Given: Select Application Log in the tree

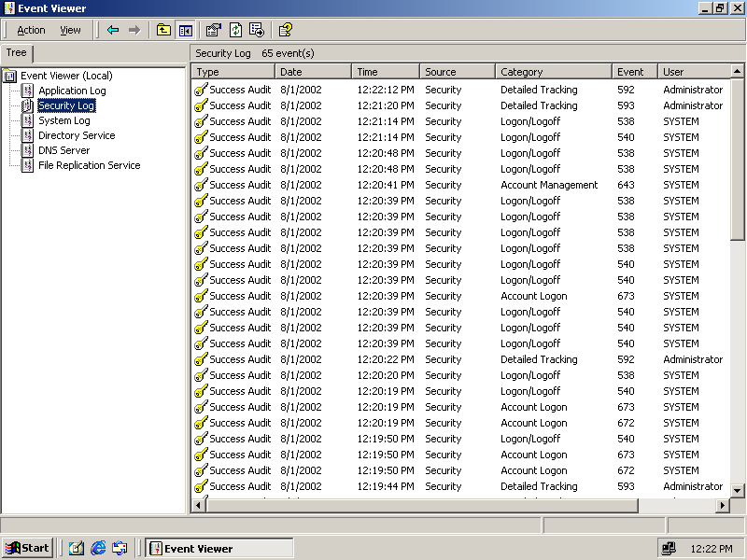Looking at the screenshot, I should [x=72, y=91].
